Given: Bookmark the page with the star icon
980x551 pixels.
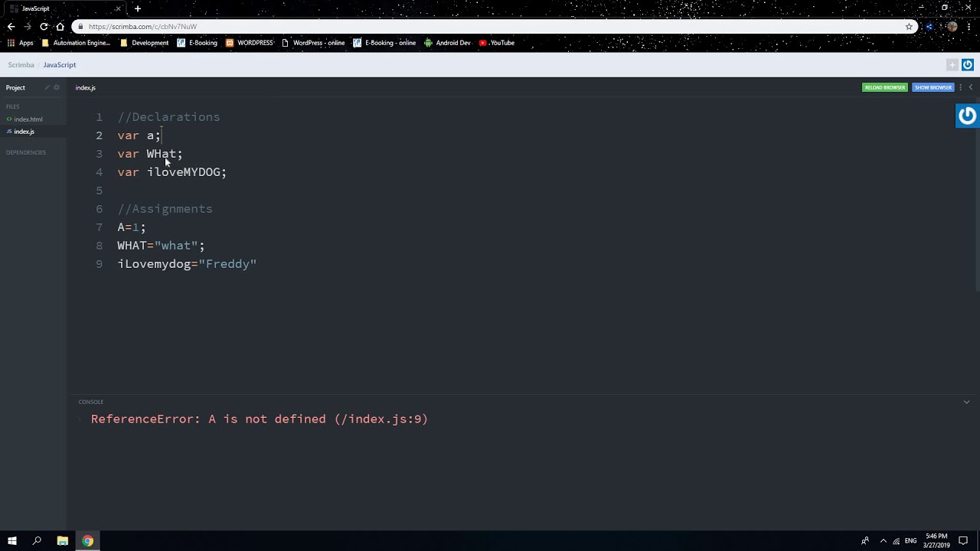Looking at the screenshot, I should point(909,26).
